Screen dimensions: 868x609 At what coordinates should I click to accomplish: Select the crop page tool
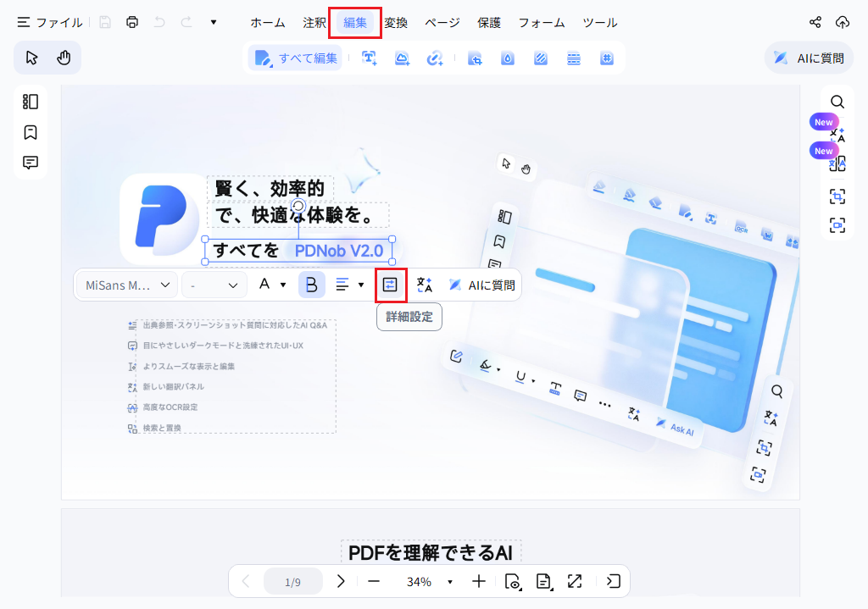(x=475, y=58)
